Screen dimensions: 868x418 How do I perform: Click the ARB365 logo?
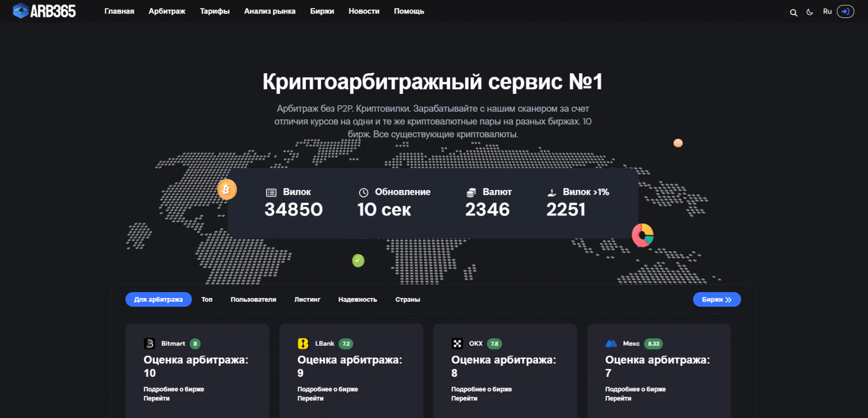[44, 11]
